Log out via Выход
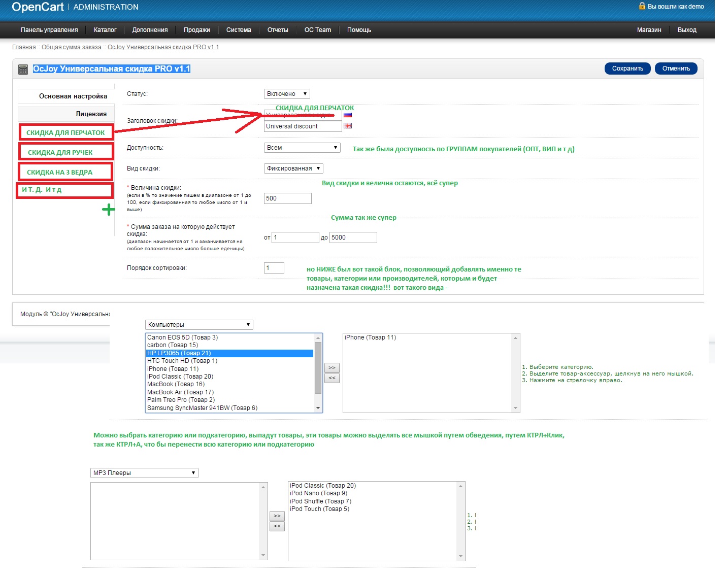The width and height of the screenshot is (728, 578). [x=687, y=30]
